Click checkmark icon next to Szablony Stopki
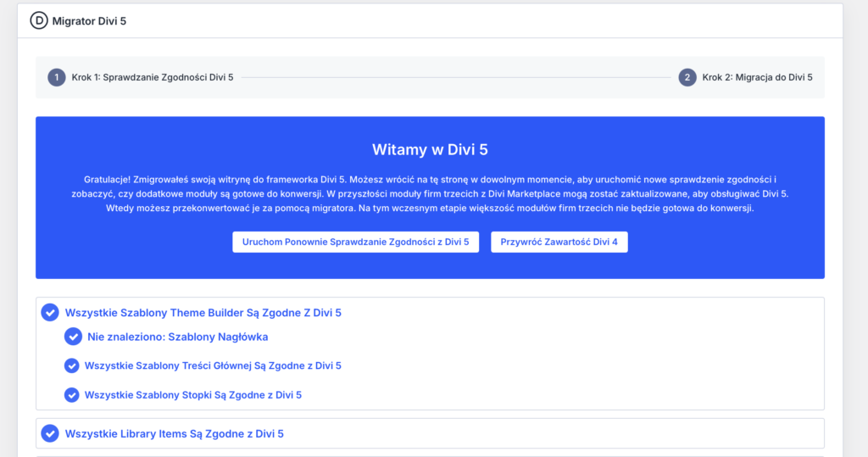This screenshot has width=868, height=457. pos(72,394)
